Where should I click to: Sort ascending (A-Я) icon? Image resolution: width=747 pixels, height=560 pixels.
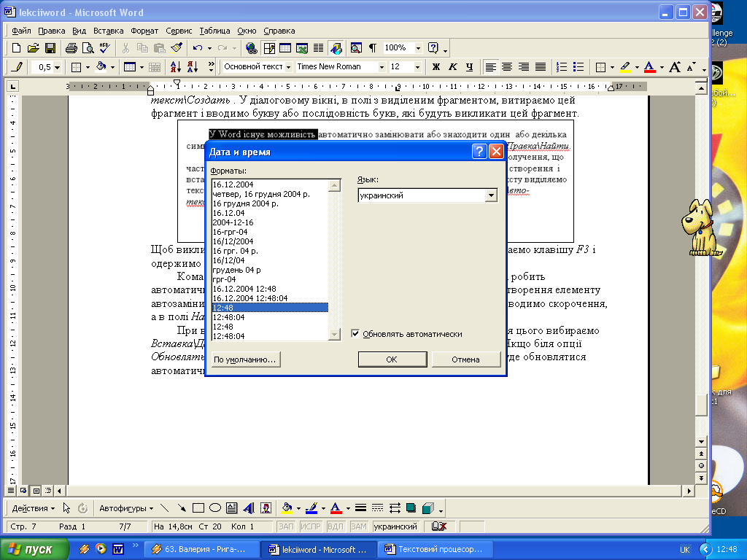click(x=175, y=66)
